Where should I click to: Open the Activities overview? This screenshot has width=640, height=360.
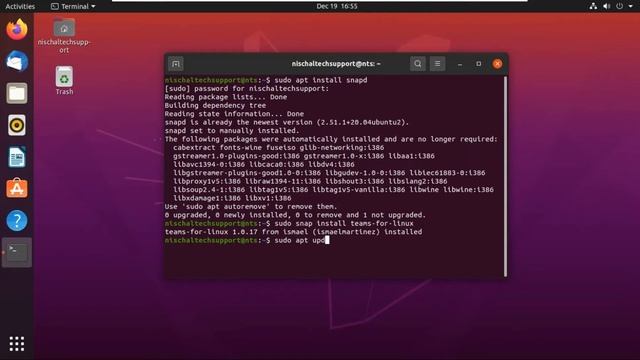pyautogui.click(x=20, y=6)
